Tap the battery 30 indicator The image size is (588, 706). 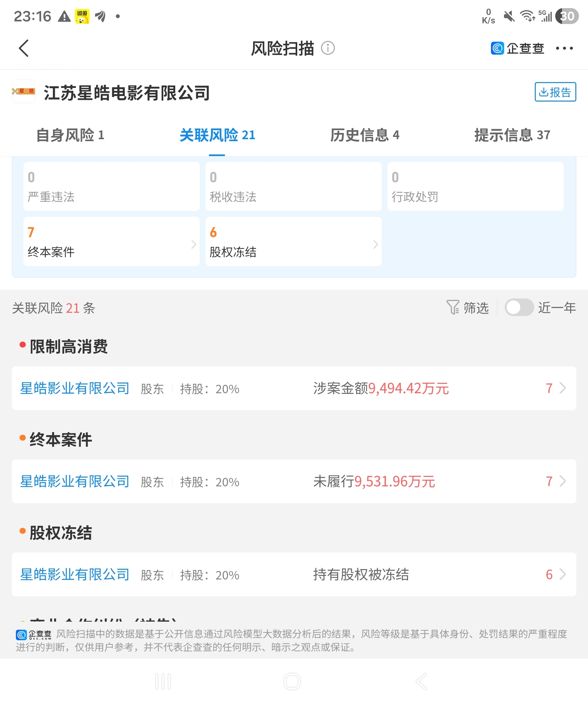[x=567, y=16]
